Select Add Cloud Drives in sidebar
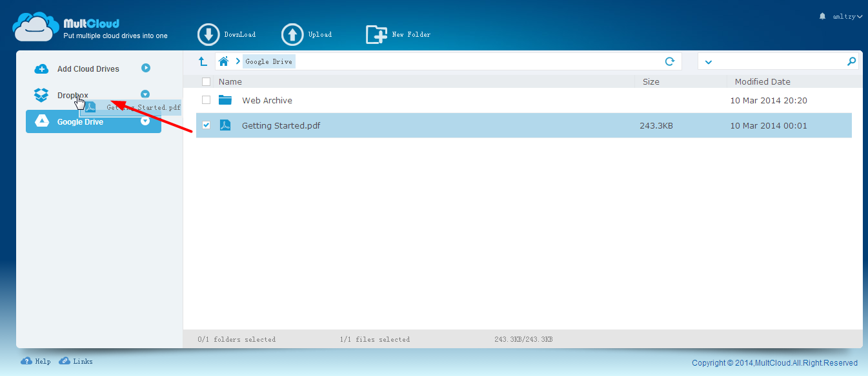Image resolution: width=868 pixels, height=376 pixels. (88, 69)
